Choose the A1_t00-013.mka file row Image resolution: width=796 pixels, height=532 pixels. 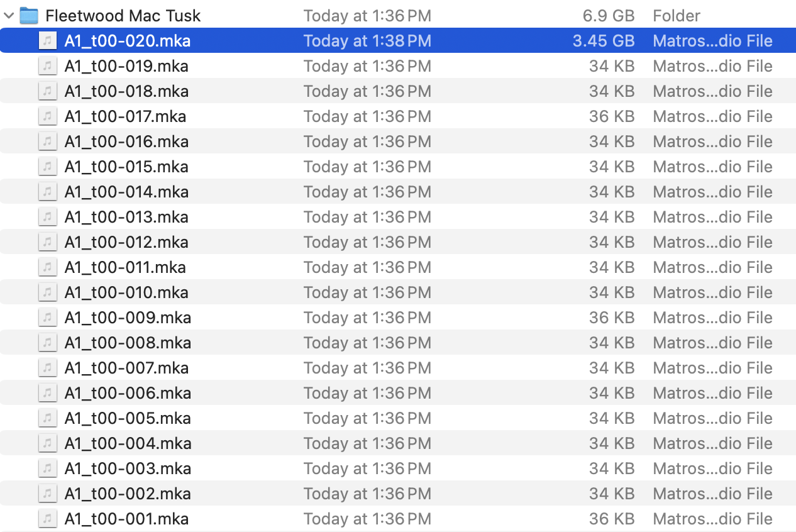click(x=126, y=217)
